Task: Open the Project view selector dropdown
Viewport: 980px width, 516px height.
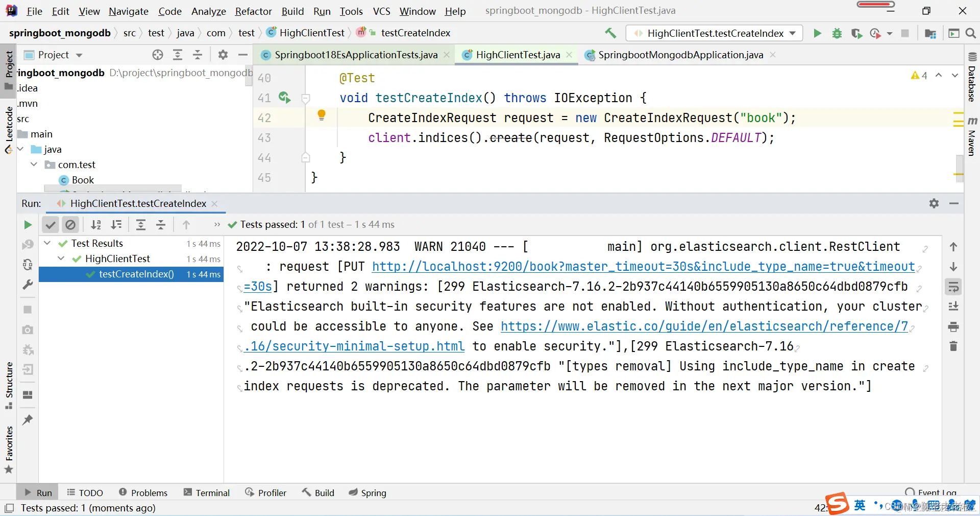Action: pos(53,55)
